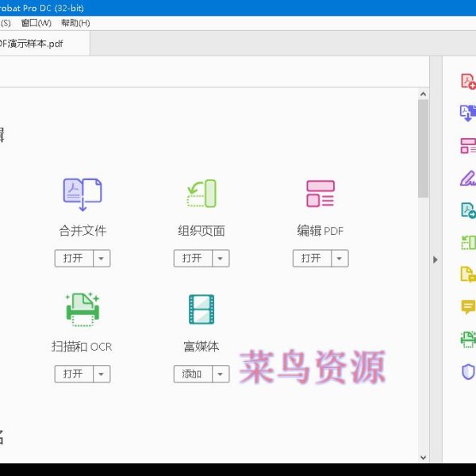476x476 pixels.
Task: Click the vertical scrollbar thumb
Action: (x=423, y=149)
